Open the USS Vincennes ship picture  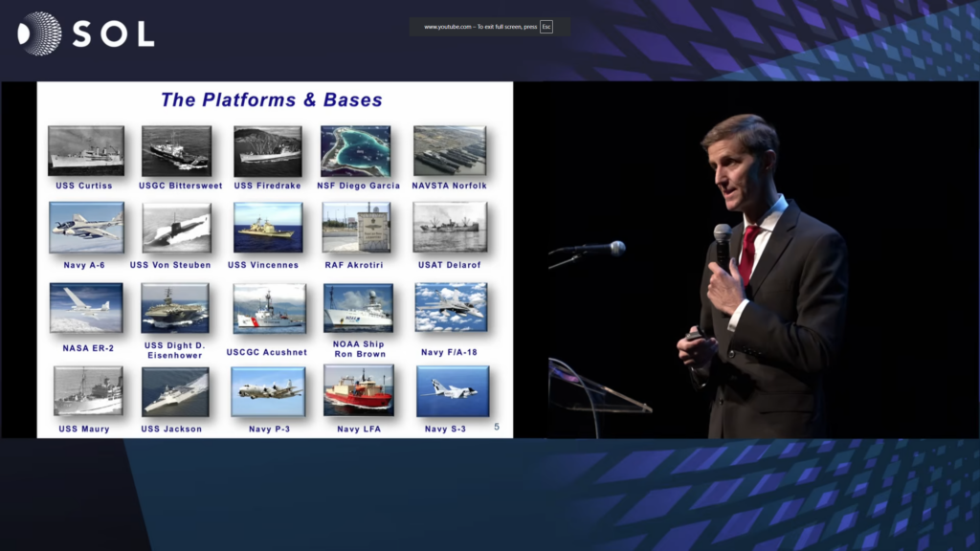(x=268, y=228)
